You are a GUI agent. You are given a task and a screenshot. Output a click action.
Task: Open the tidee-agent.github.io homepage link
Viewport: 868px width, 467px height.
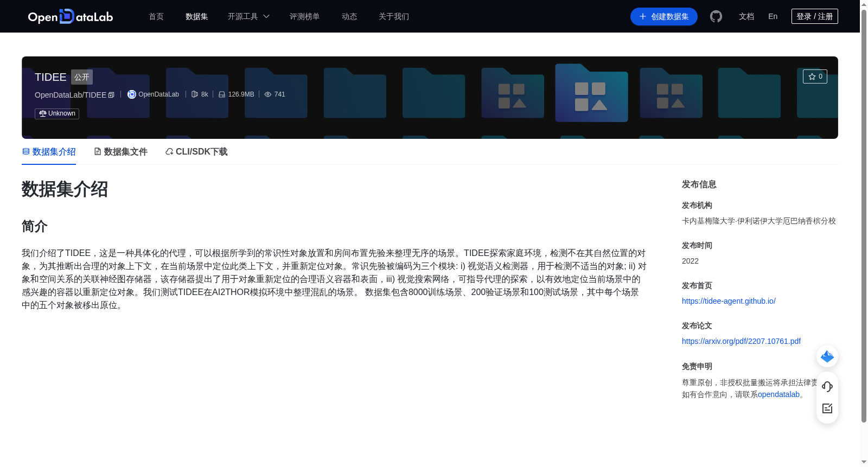tap(729, 301)
